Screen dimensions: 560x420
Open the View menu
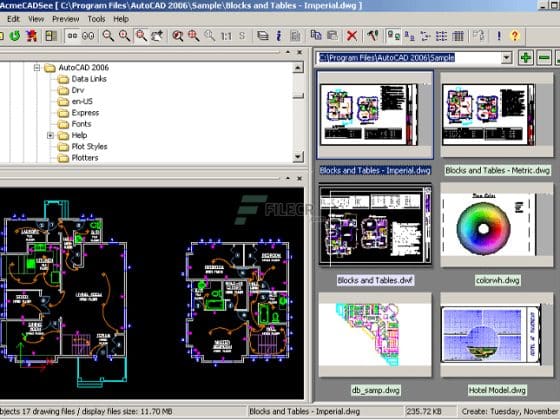(36, 19)
